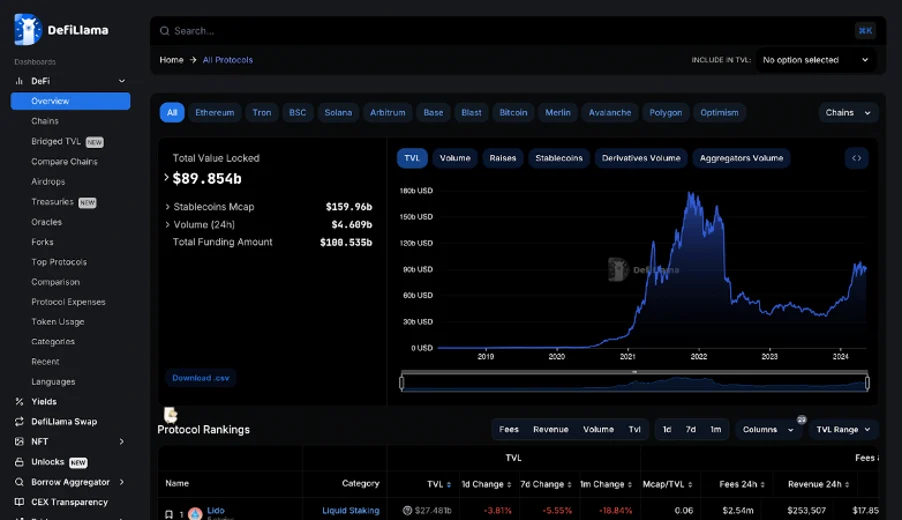This screenshot has height=520, width=902.
Task: Open Bridged TVL sidebar item
Action: click(x=67, y=142)
